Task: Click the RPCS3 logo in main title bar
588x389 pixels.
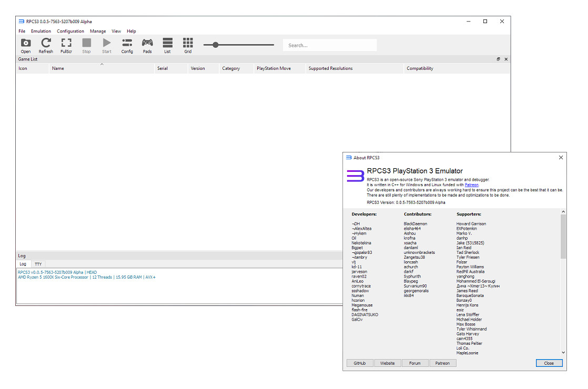Action: pos(22,22)
